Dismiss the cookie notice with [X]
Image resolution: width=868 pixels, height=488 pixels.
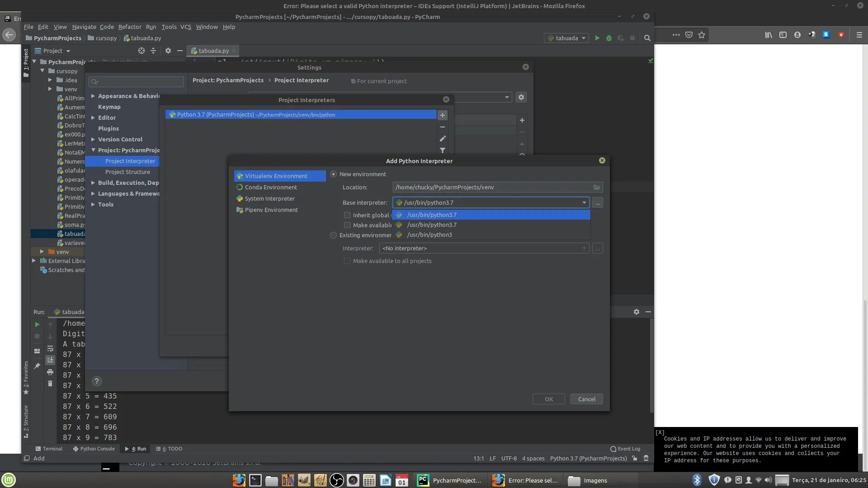pos(660,433)
